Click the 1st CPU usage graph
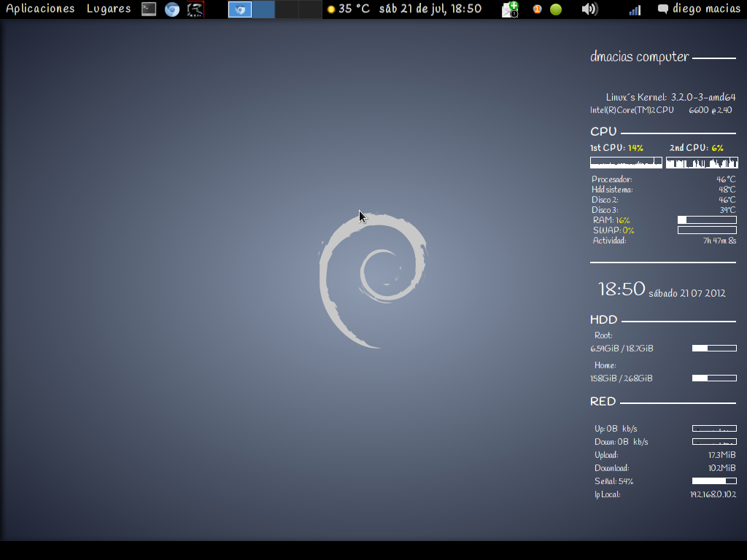The width and height of the screenshot is (747, 560). (x=626, y=163)
